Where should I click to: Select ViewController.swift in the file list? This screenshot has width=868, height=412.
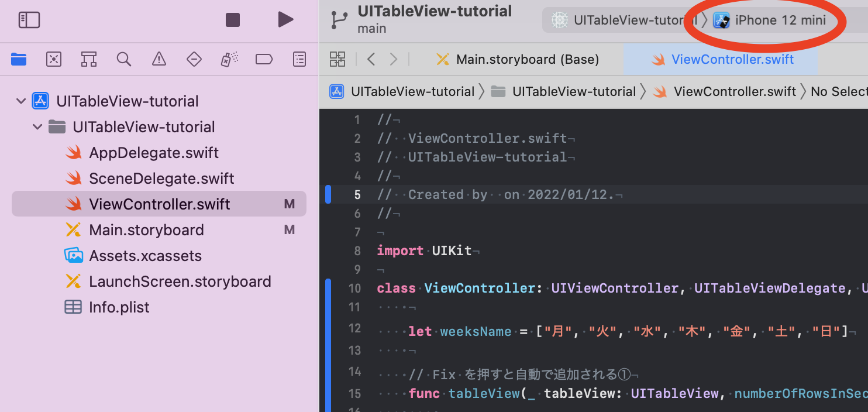pyautogui.click(x=159, y=204)
